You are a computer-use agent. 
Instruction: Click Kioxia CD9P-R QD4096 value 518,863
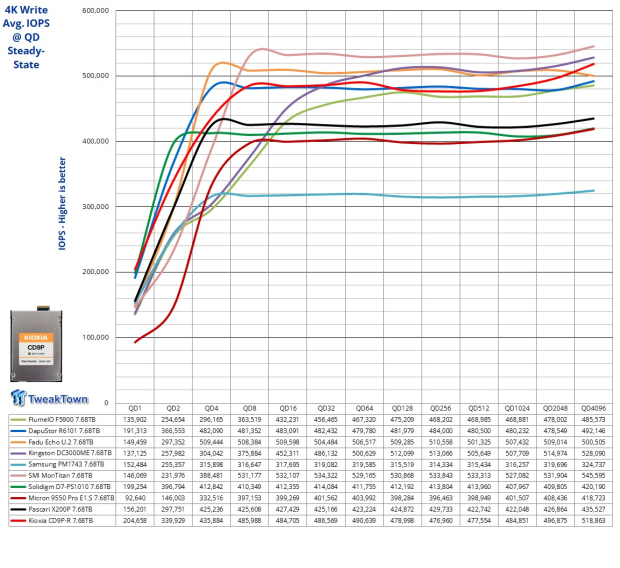[x=593, y=521]
